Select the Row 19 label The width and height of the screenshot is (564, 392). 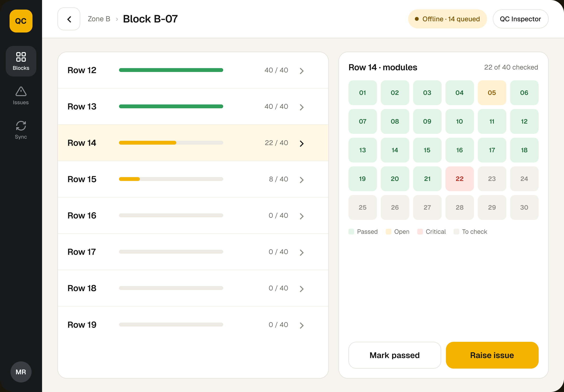click(82, 325)
